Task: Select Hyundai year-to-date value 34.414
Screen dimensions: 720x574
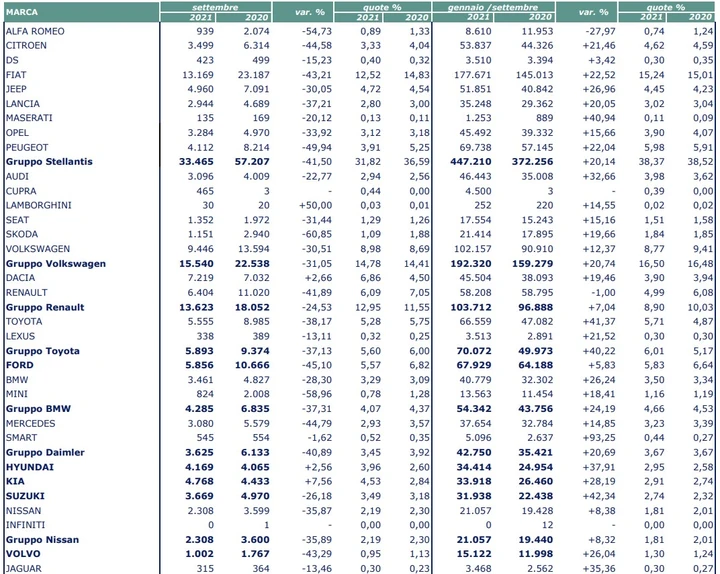Action: click(474, 467)
